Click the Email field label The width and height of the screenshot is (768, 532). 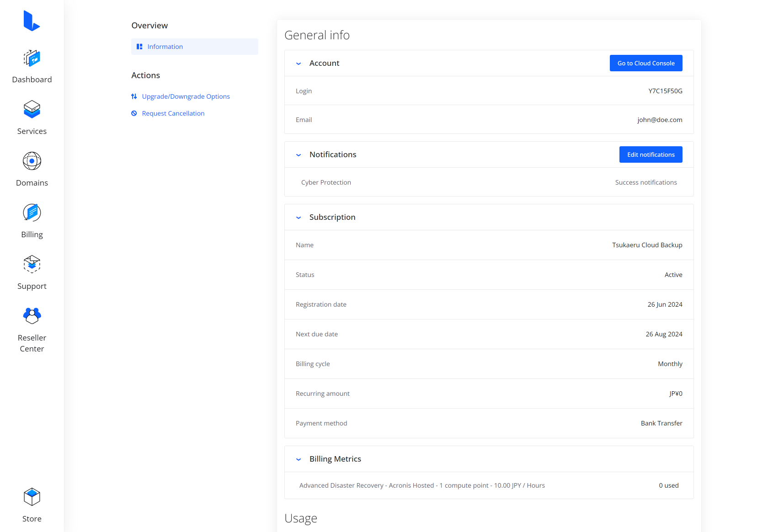[x=304, y=120]
